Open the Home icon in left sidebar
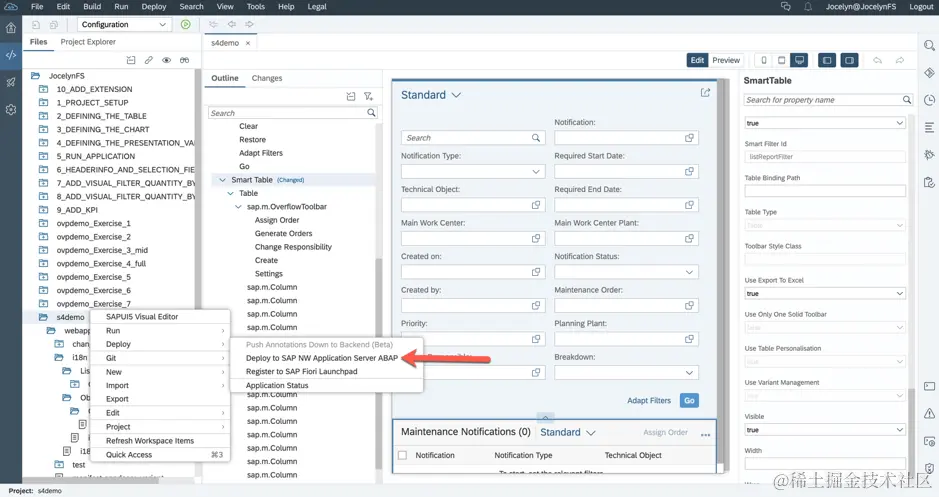Image resolution: width=939 pixels, height=497 pixels. 11,28
